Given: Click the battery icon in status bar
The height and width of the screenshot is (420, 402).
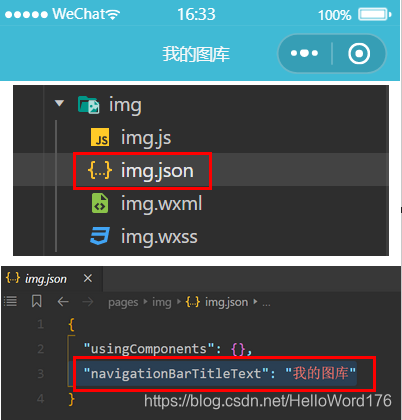Looking at the screenshot, I should [x=375, y=14].
